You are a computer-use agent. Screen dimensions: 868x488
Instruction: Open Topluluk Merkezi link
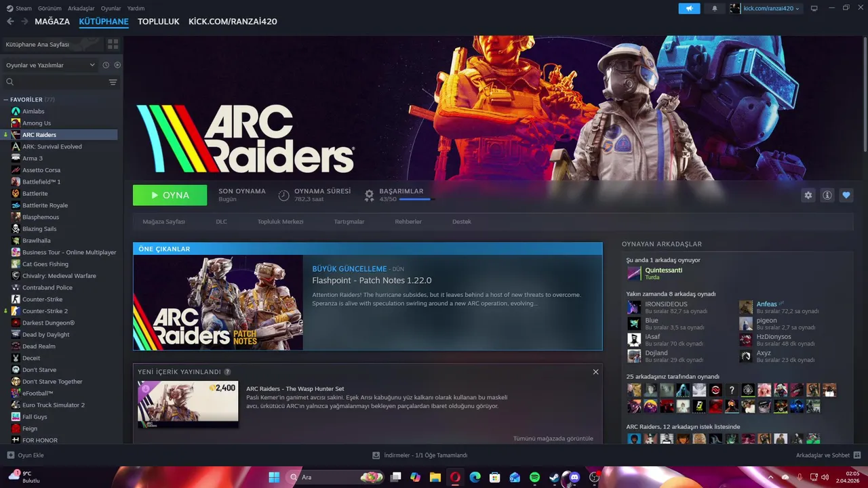280,222
